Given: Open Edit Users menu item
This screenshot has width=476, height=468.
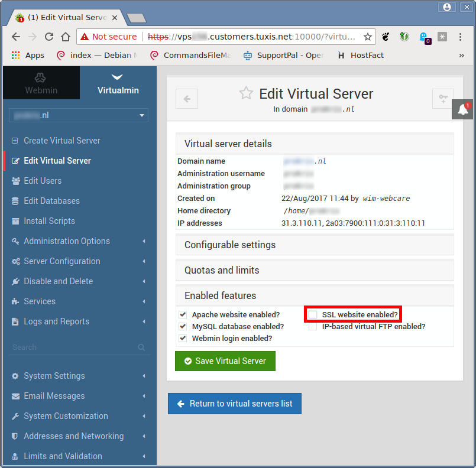Looking at the screenshot, I should (43, 181).
